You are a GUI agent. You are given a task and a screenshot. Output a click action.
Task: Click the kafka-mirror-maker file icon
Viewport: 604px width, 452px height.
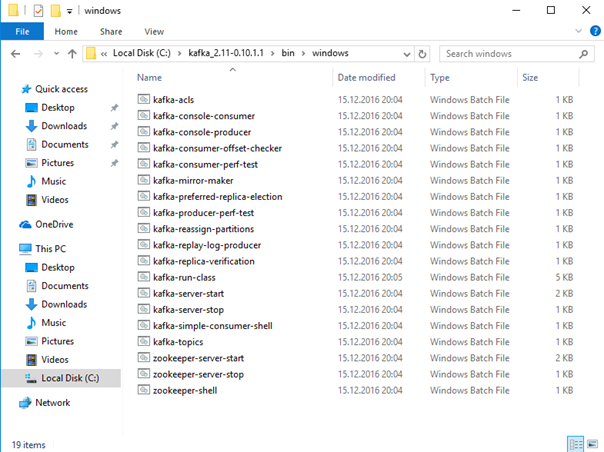[143, 180]
